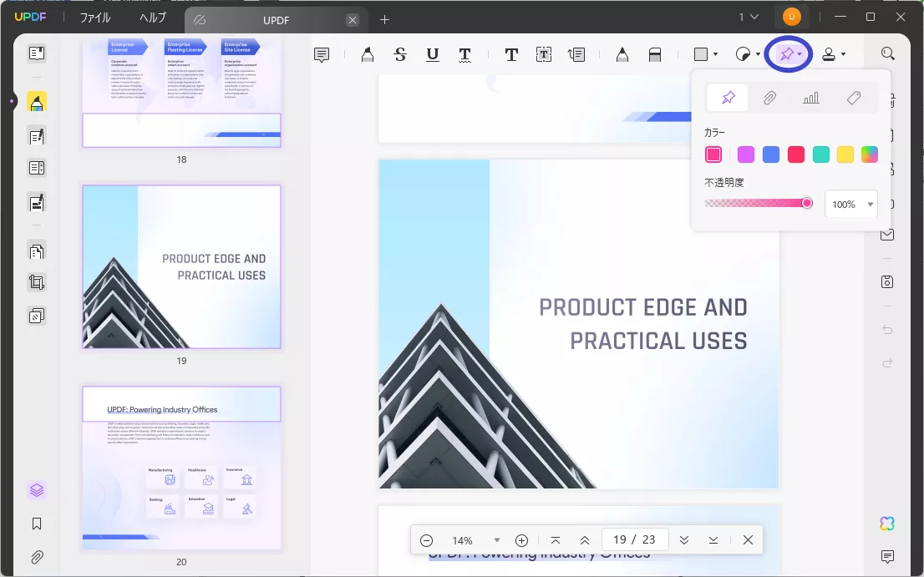Open the user account avatar
This screenshot has height=577, width=924.
(791, 17)
